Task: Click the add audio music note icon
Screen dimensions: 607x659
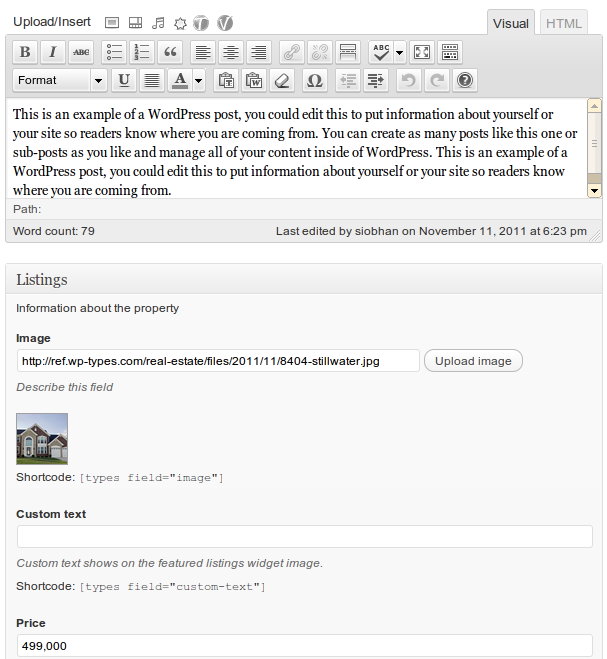Action: (x=158, y=23)
